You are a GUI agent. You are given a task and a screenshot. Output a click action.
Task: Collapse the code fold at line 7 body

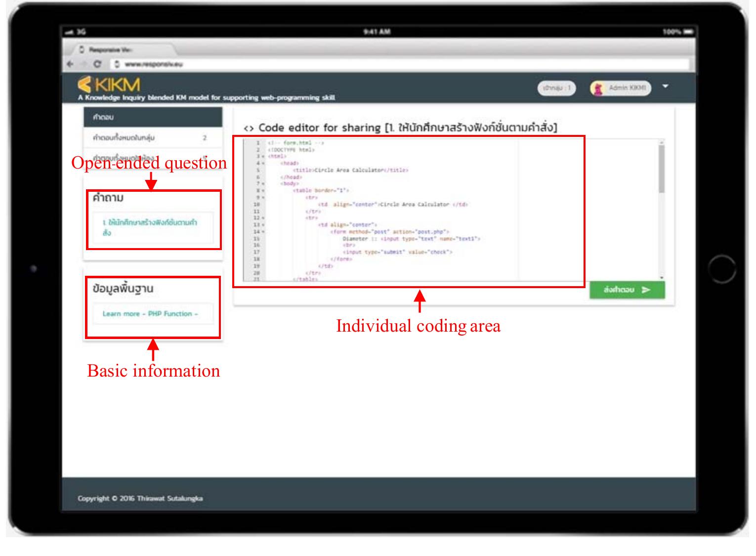264,184
